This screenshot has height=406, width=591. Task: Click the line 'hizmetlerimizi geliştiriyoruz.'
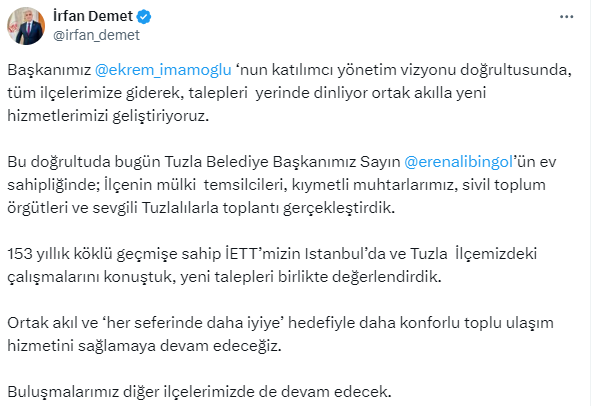tap(108, 116)
